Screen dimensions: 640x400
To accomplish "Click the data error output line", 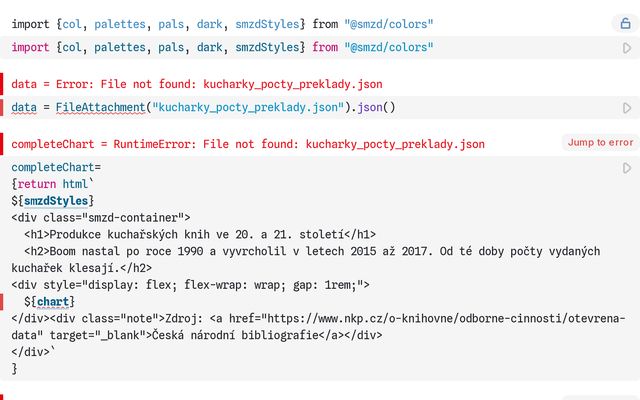I will (197, 84).
